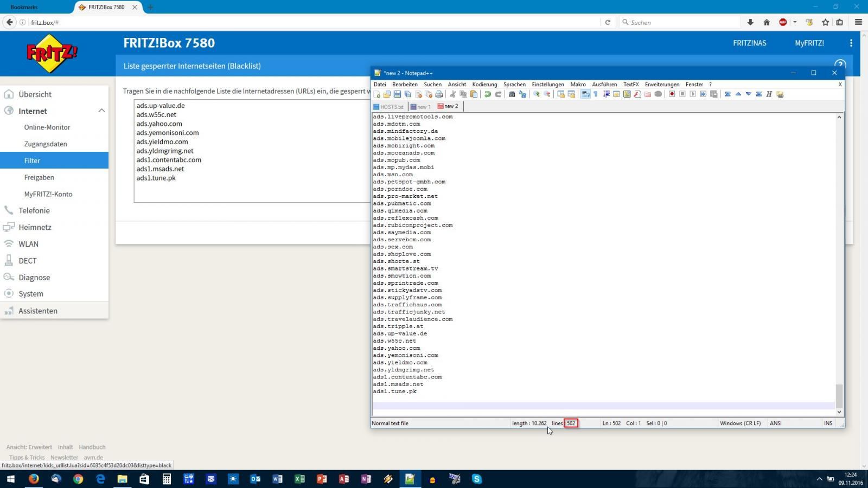This screenshot has width=868, height=488.
Task: Click the Firefox reload button
Action: (x=608, y=22)
